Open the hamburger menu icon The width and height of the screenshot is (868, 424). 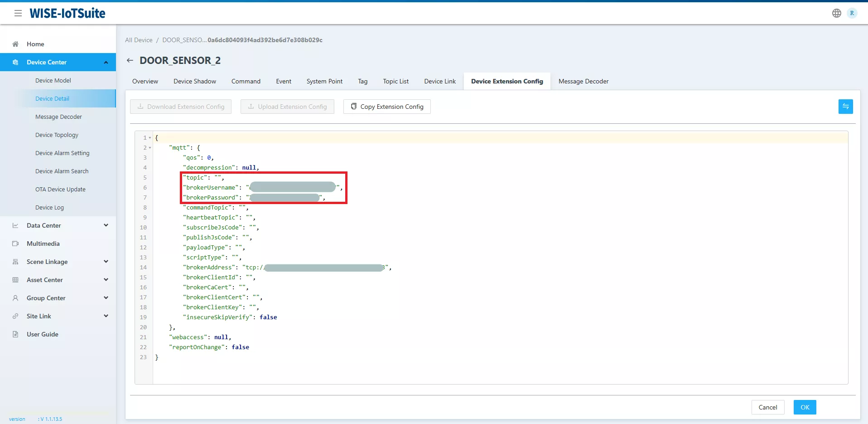[x=18, y=13]
